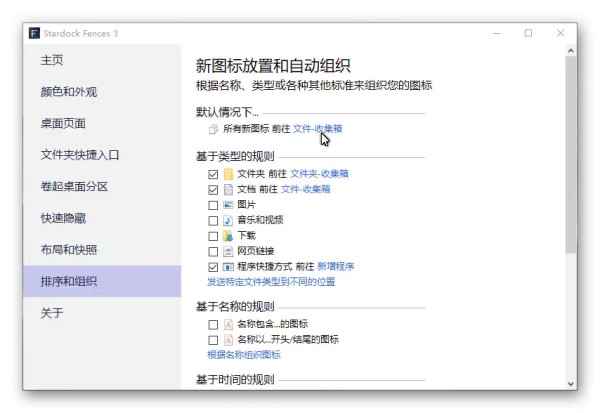Uncheck the 文件夹 rule checkbox
Image resolution: width=600 pixels, height=413 pixels.
tap(213, 175)
